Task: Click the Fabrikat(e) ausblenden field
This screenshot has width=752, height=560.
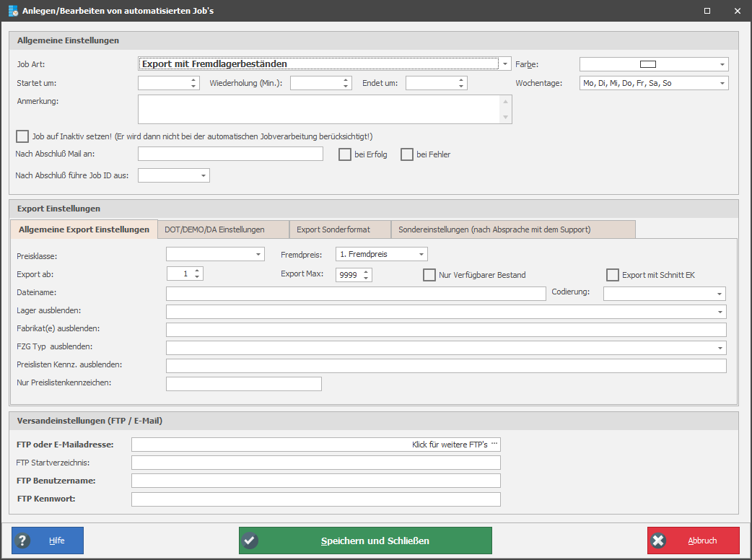Action: pyautogui.click(x=446, y=329)
